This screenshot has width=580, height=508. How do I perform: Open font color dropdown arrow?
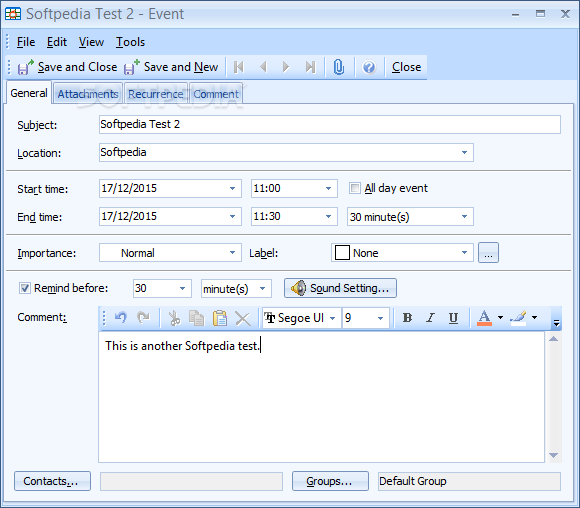pos(500,317)
